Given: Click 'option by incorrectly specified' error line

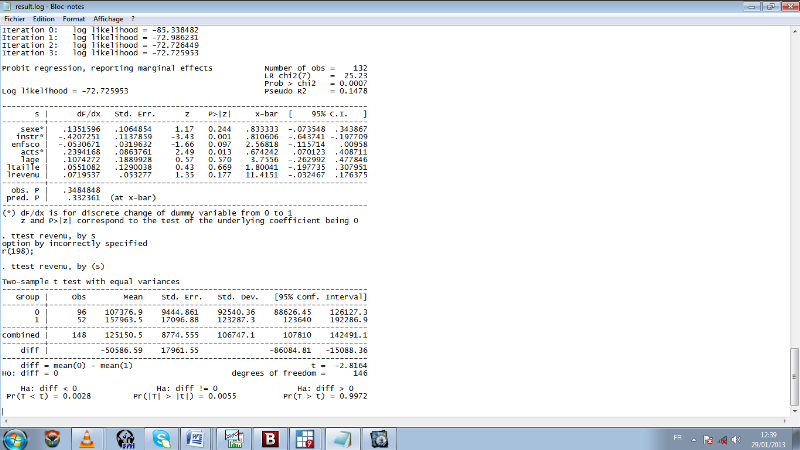Looking at the screenshot, I should pyautogui.click(x=74, y=243).
